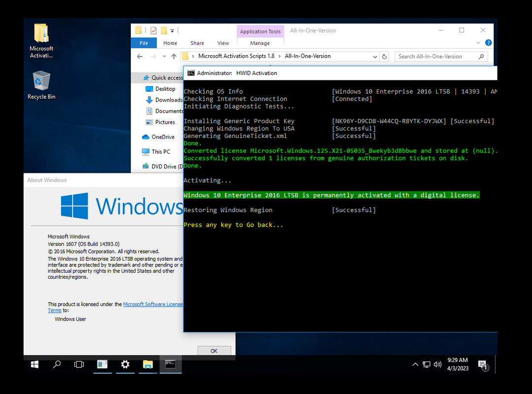Switch to Command Prompt on the taskbar
The height and width of the screenshot is (394, 532).
170,364
